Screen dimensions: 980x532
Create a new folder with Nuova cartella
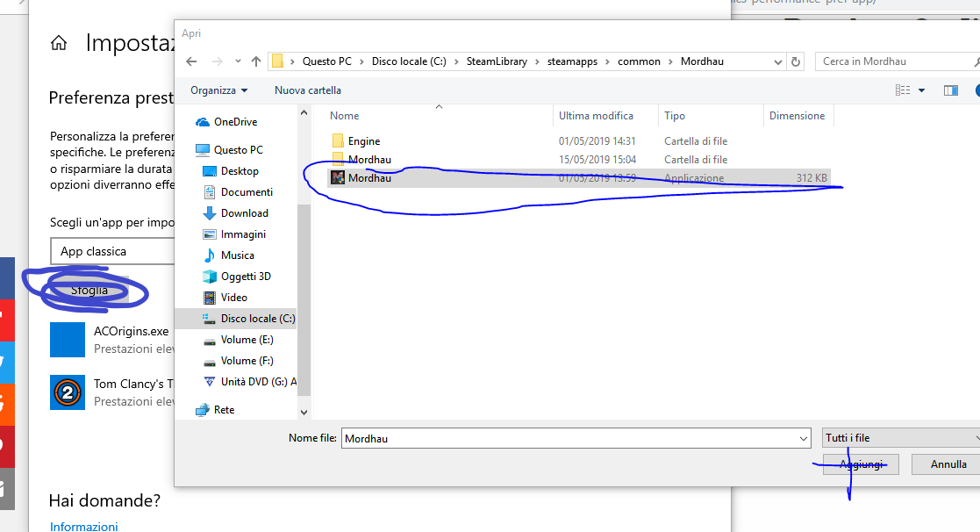307,90
